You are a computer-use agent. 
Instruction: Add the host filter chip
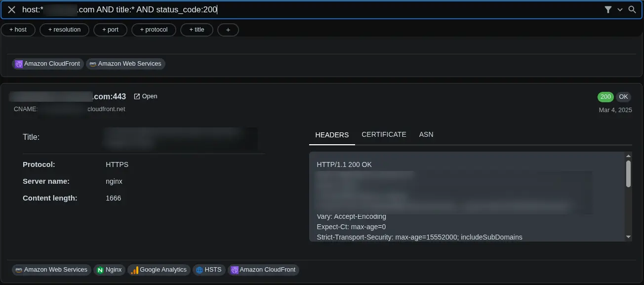[x=18, y=30]
